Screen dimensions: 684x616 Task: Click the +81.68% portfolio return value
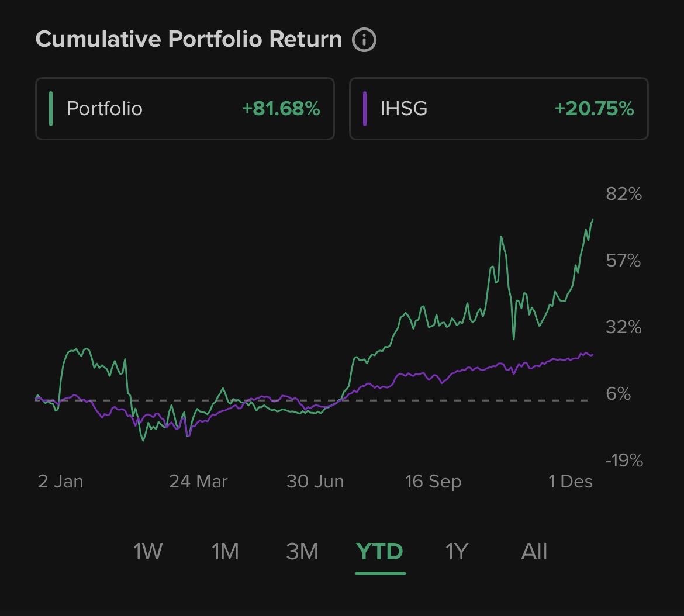point(281,109)
